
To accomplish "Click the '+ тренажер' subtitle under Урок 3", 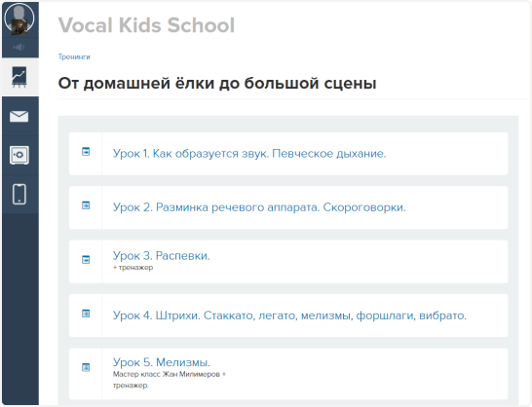I will point(133,268).
